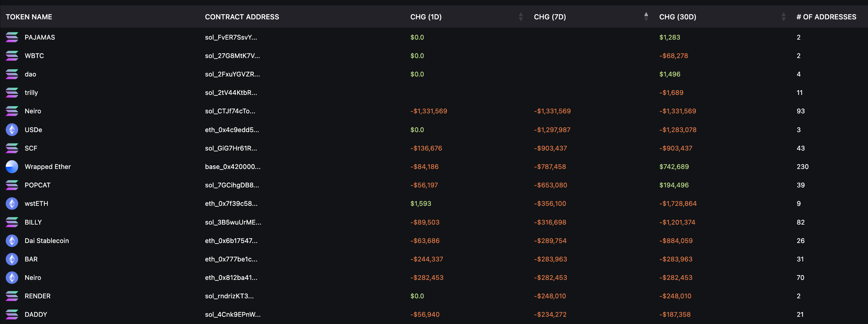Select the PAJAMAS token name
Viewport: 868px width, 324px height.
point(40,37)
